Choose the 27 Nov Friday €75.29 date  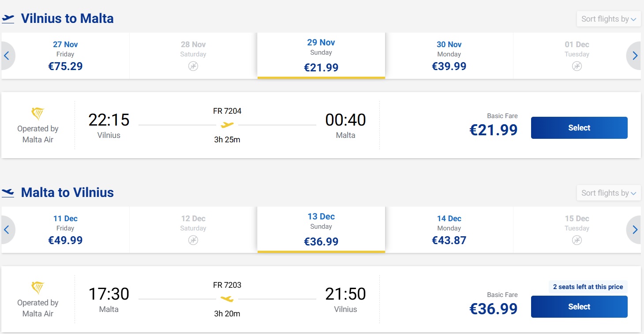coord(65,56)
